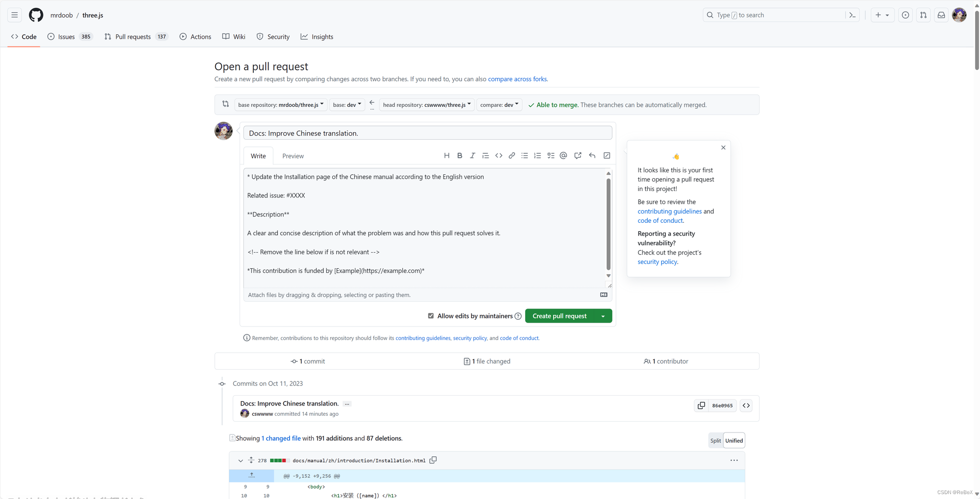
Task: Close the first-time contributor popup
Action: click(723, 147)
